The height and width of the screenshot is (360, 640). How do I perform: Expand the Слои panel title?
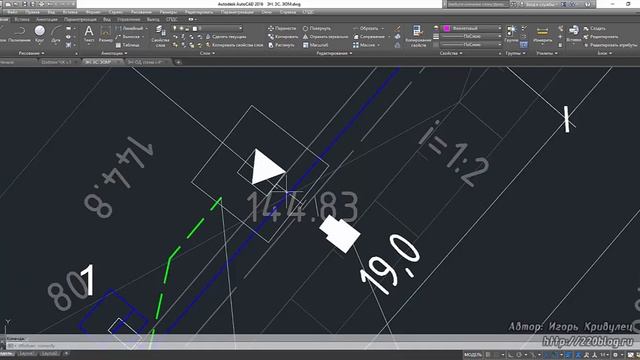coord(207,53)
